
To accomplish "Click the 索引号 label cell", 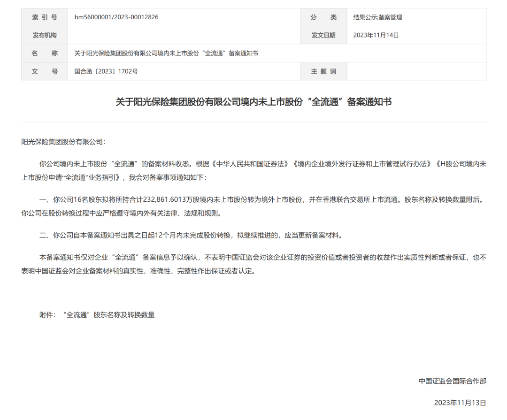I will click(x=45, y=17).
